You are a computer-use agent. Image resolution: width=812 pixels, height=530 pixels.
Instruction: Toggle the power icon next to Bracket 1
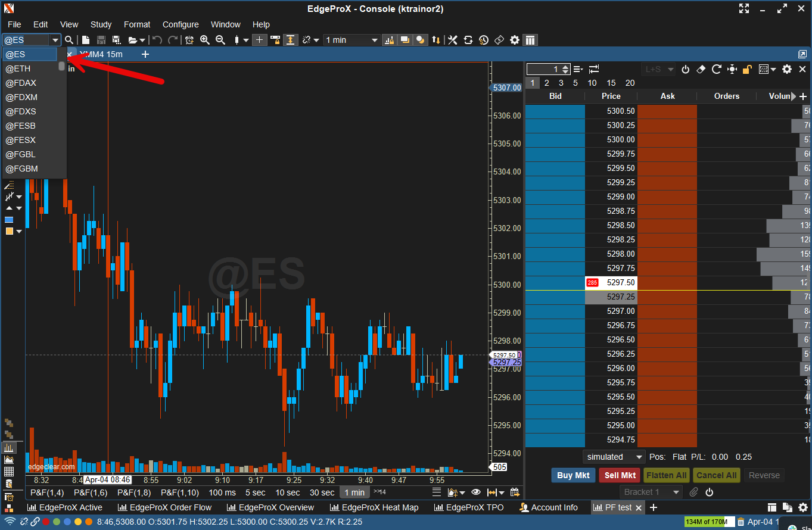pos(709,492)
